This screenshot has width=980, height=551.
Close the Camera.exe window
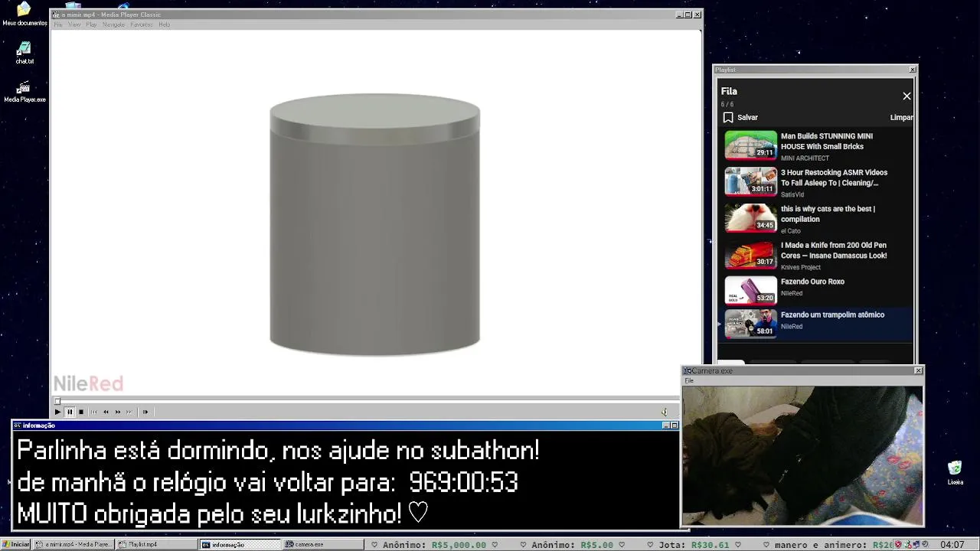[x=918, y=370]
